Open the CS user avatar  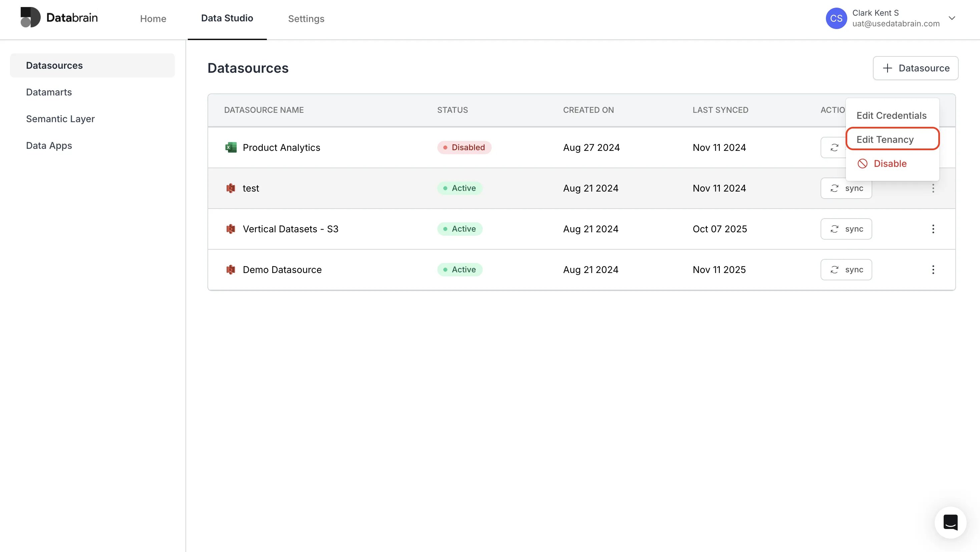click(836, 18)
